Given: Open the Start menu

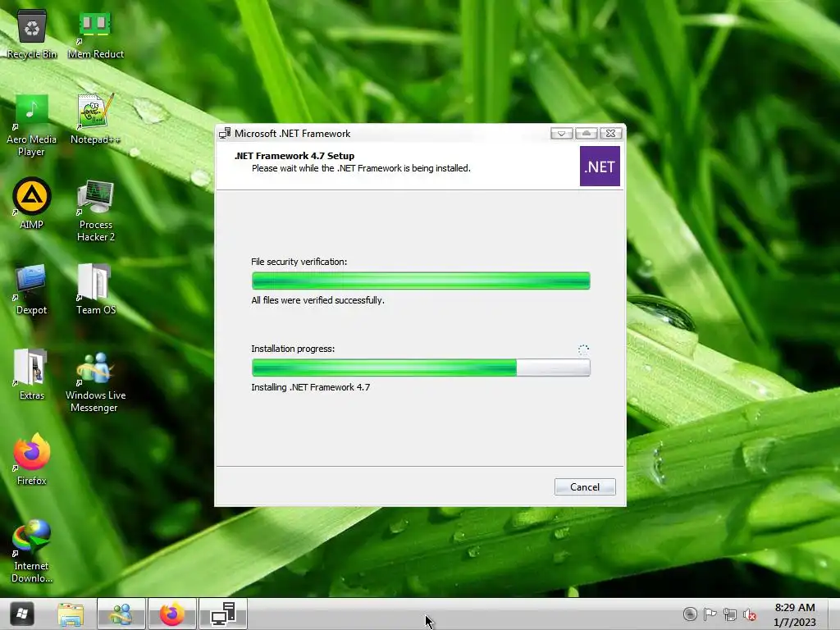Looking at the screenshot, I should point(22,614).
